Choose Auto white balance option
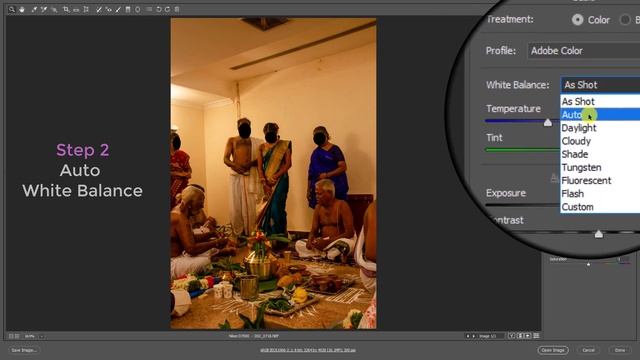Screen dimensions: 640x360 coord(600,115)
